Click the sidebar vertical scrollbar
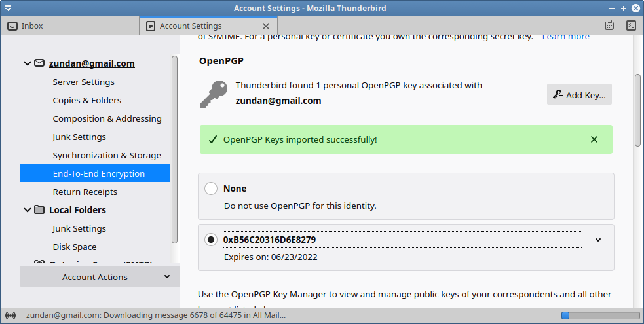Screen dimensions: 644x324 click(x=174, y=150)
